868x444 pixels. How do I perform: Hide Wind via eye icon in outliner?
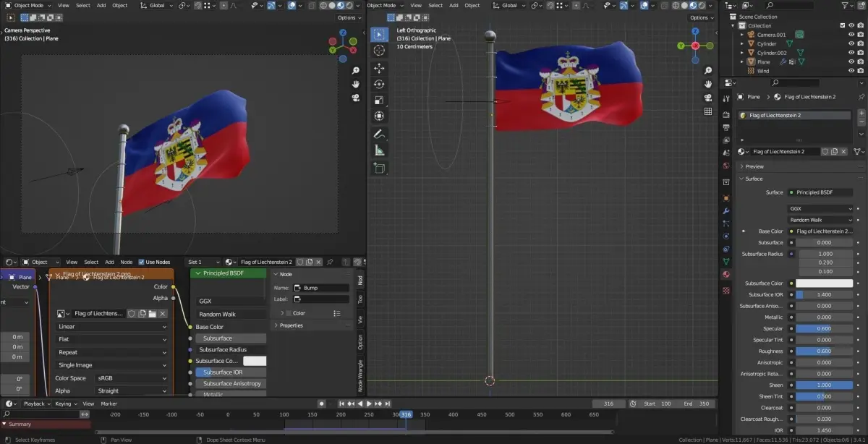tap(851, 71)
